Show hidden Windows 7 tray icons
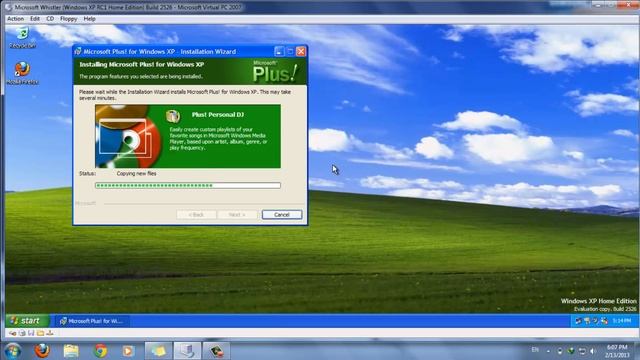640x360 pixels. 548,351
